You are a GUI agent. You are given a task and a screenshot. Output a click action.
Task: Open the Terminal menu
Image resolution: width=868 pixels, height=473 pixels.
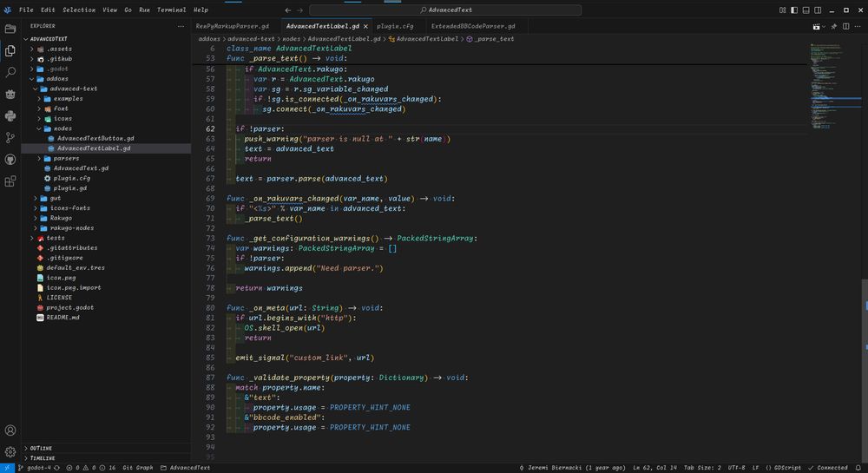(x=171, y=10)
